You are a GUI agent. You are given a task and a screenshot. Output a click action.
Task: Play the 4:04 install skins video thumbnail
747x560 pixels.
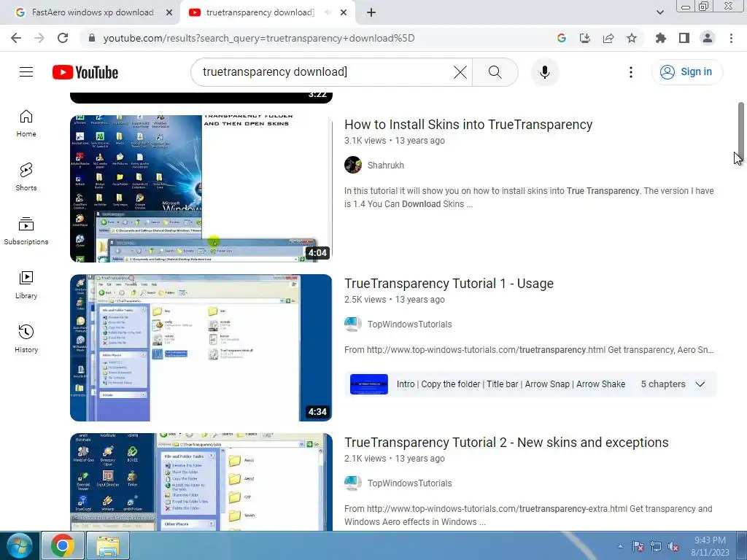click(201, 189)
